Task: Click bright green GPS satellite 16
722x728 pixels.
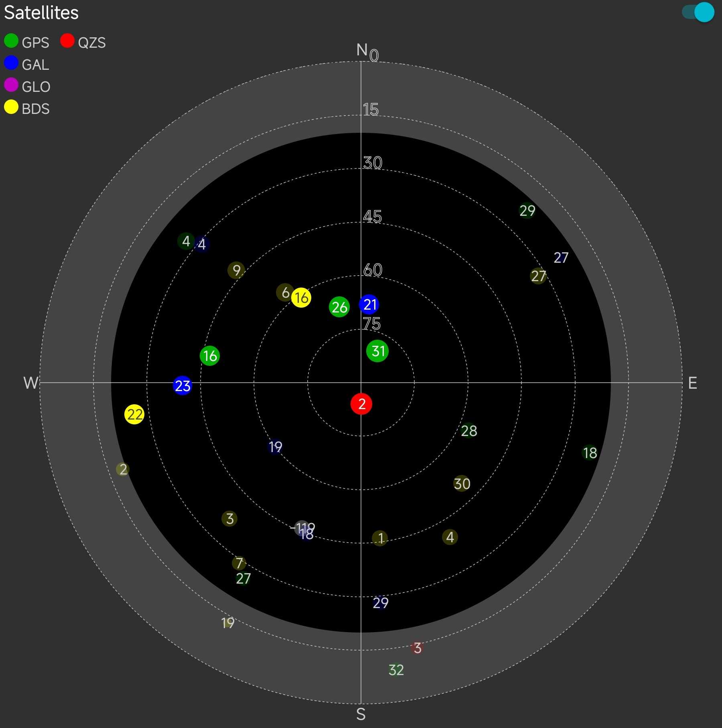Action: pyautogui.click(x=210, y=356)
